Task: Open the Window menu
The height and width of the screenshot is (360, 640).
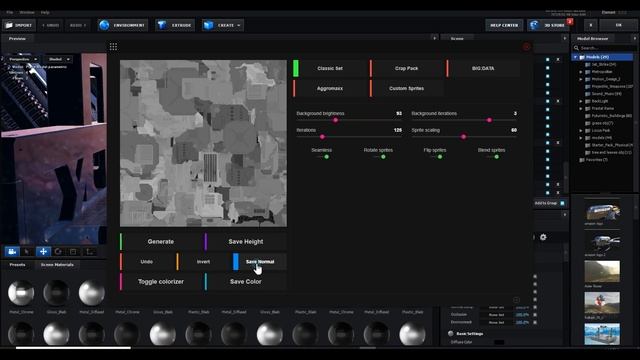Action: pyautogui.click(x=27, y=13)
